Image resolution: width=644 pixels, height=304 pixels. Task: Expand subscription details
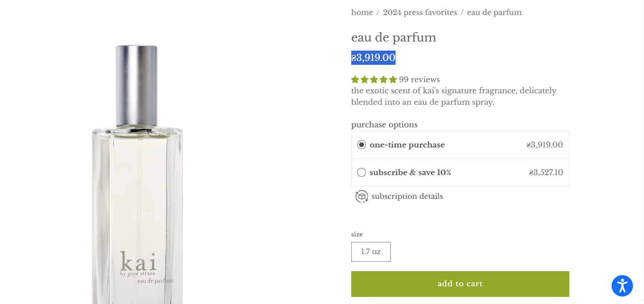[x=407, y=196]
